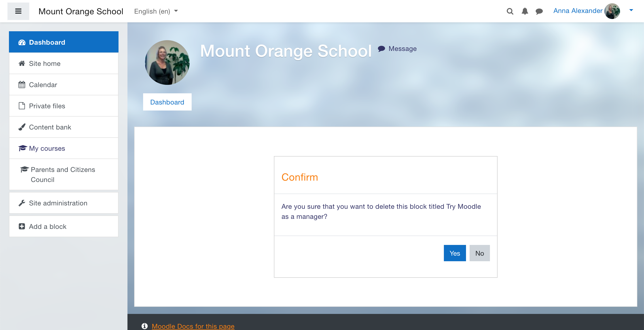Click Add a block in the sidebar
Screen dimensions: 644x330
[64, 226]
